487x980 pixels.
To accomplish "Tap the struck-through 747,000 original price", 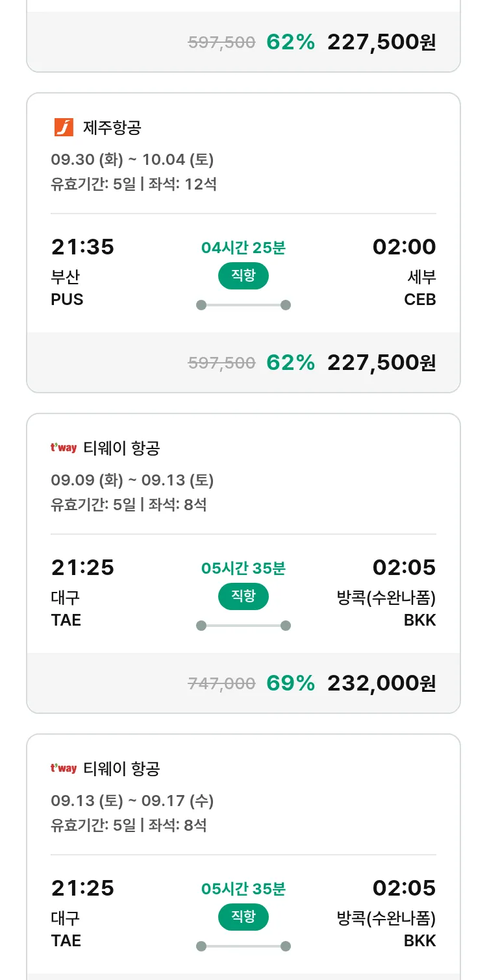I will pos(221,683).
